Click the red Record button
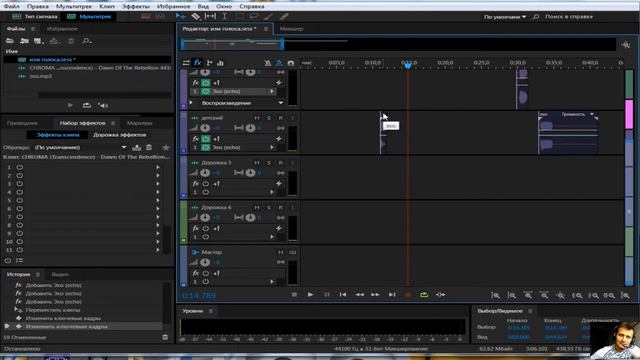Screen dimensions: 640x360 click(x=408, y=294)
